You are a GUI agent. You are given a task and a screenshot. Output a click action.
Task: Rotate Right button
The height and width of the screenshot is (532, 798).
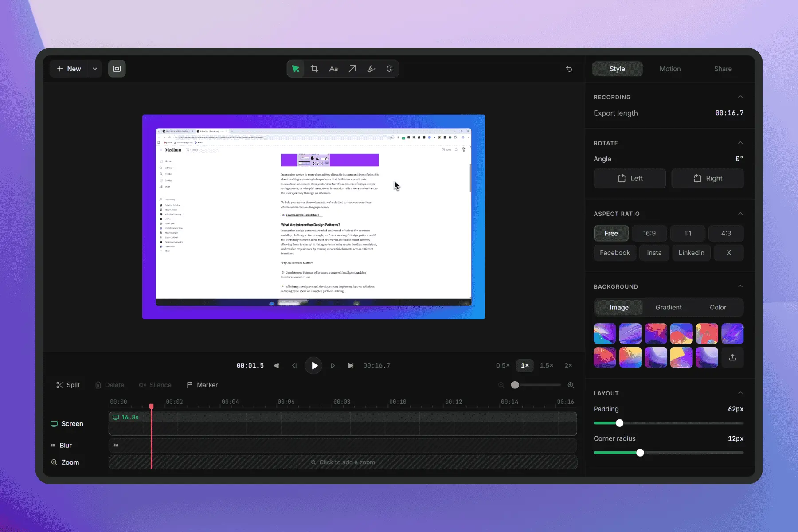coord(708,178)
